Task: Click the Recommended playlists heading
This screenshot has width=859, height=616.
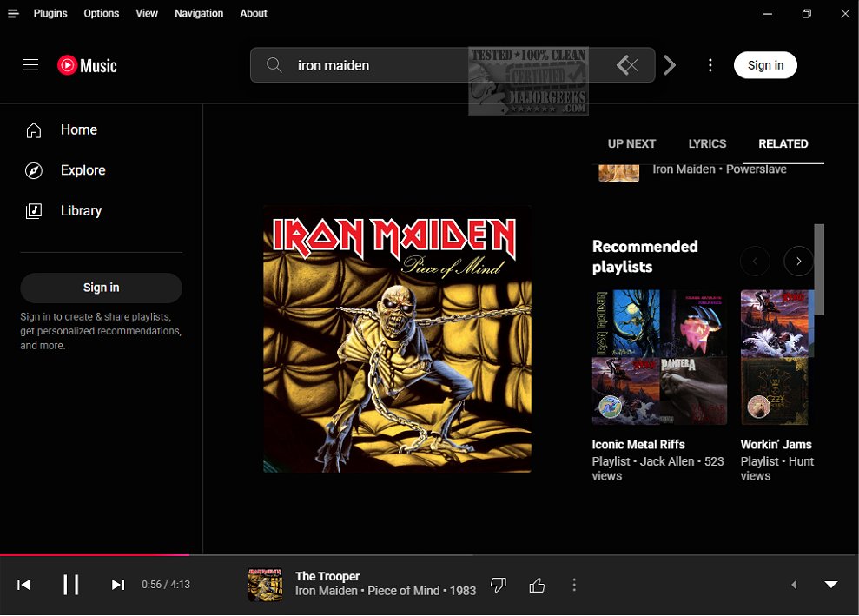Action: pos(644,256)
